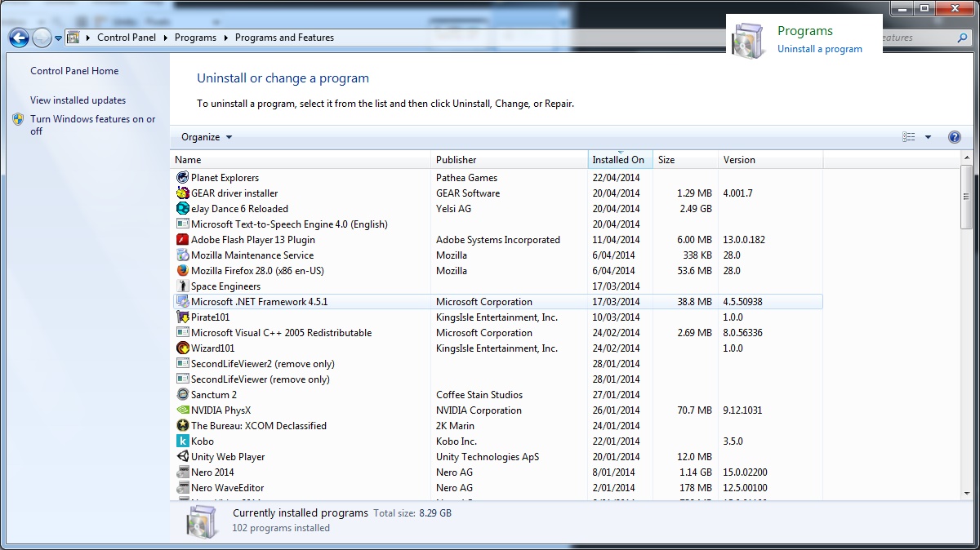Click the Nero 2014 icon
Screen dimensions: 980x550
[183, 472]
